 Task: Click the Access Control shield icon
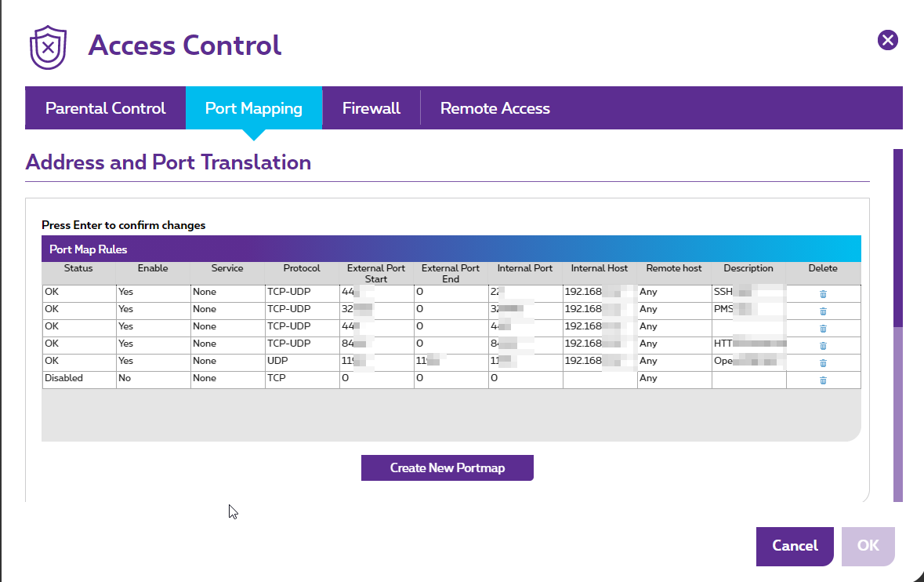point(49,47)
